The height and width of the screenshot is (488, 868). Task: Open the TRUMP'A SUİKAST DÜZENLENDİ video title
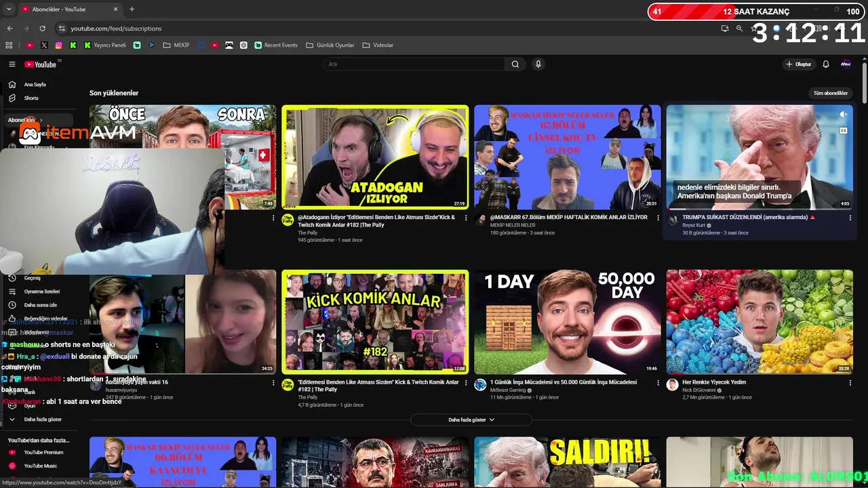749,218
